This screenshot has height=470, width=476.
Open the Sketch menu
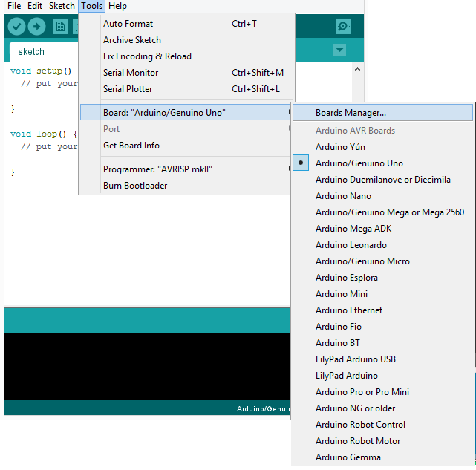(62, 6)
